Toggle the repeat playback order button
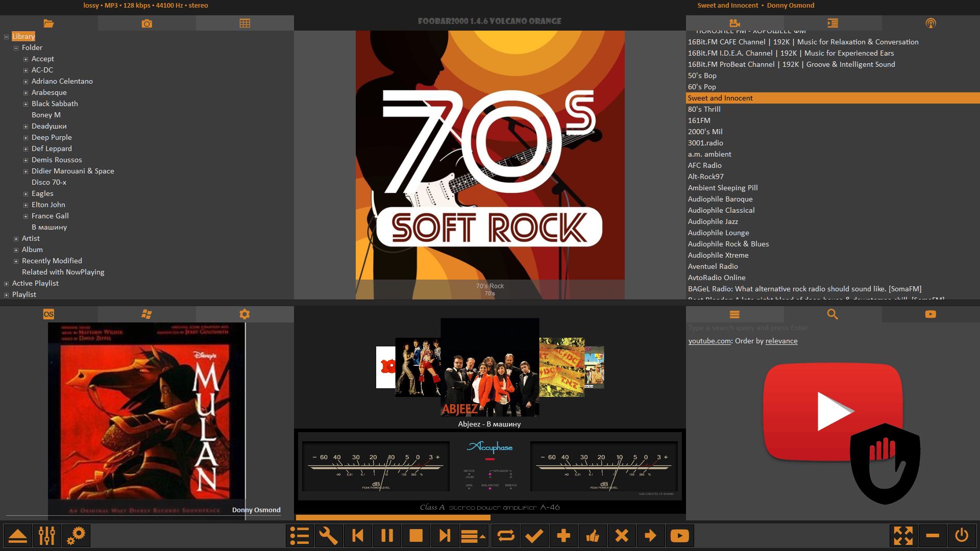The image size is (980, 551). click(505, 536)
